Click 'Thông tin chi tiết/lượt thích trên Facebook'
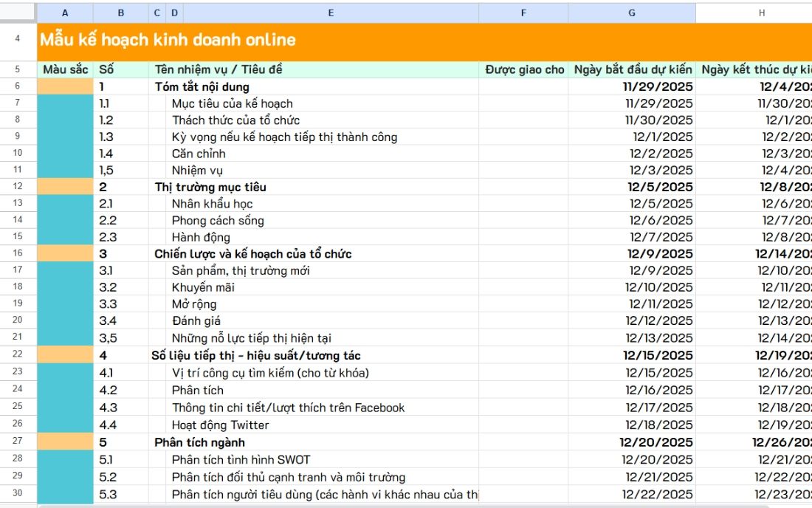The height and width of the screenshot is (508, 812). tap(288, 408)
